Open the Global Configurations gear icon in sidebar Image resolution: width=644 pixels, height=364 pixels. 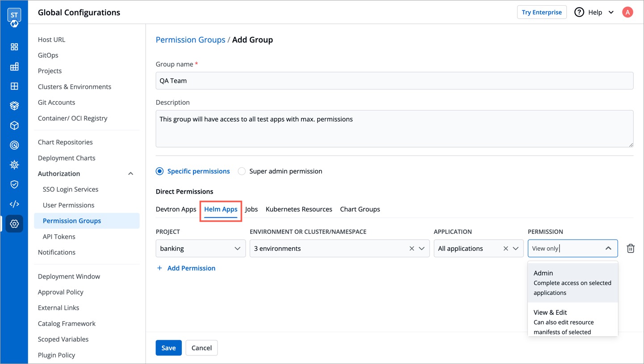(14, 224)
